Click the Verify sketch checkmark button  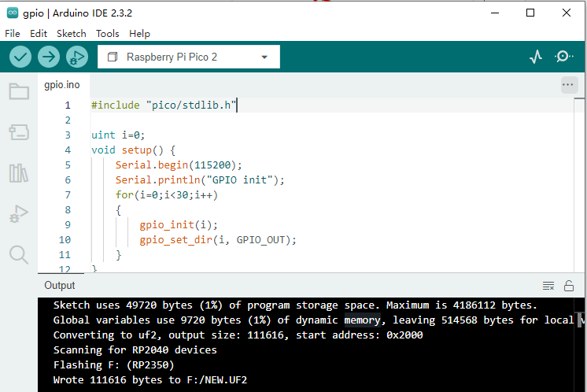pos(20,57)
